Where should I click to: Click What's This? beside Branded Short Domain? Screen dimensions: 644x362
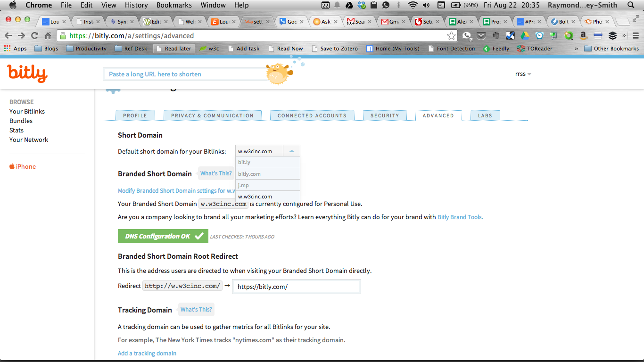click(216, 173)
